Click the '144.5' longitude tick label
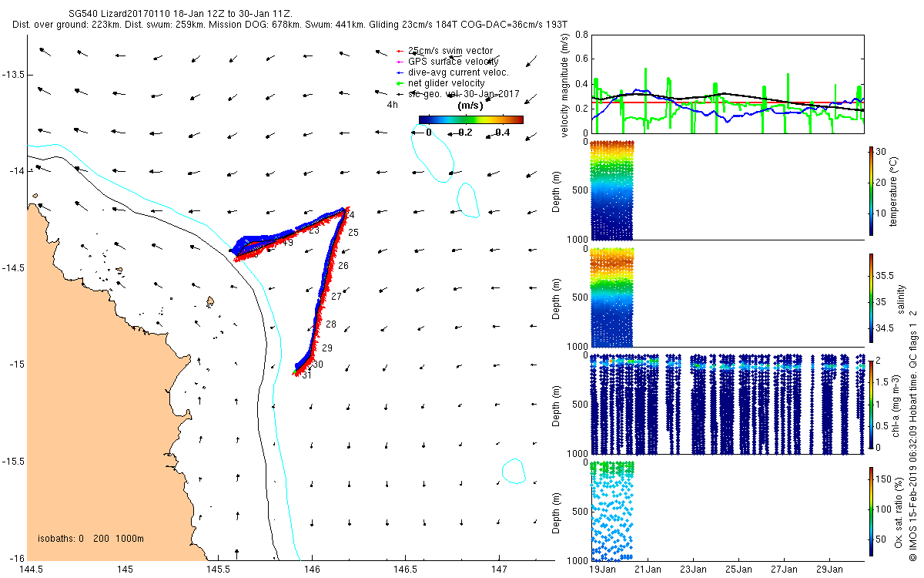The height and width of the screenshot is (578, 924). coord(32,569)
